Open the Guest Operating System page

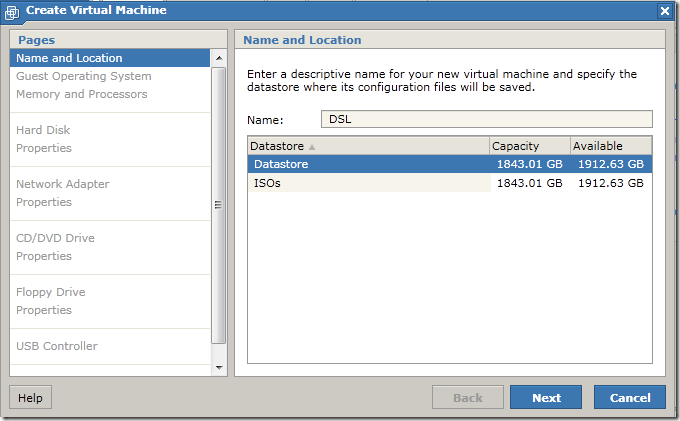84,76
